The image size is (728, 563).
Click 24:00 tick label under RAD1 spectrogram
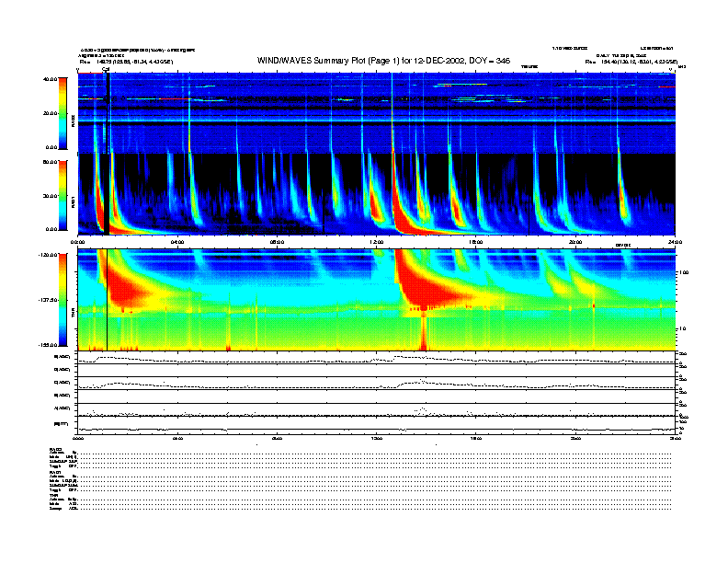point(675,242)
